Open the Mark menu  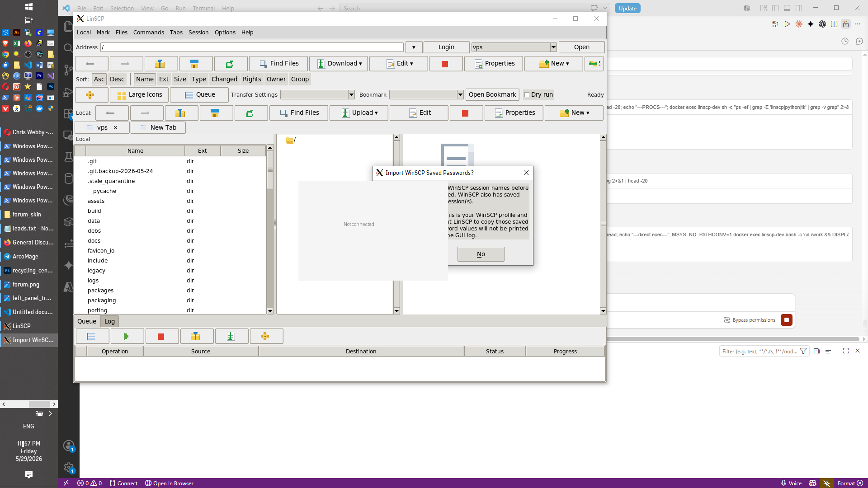pyautogui.click(x=103, y=33)
